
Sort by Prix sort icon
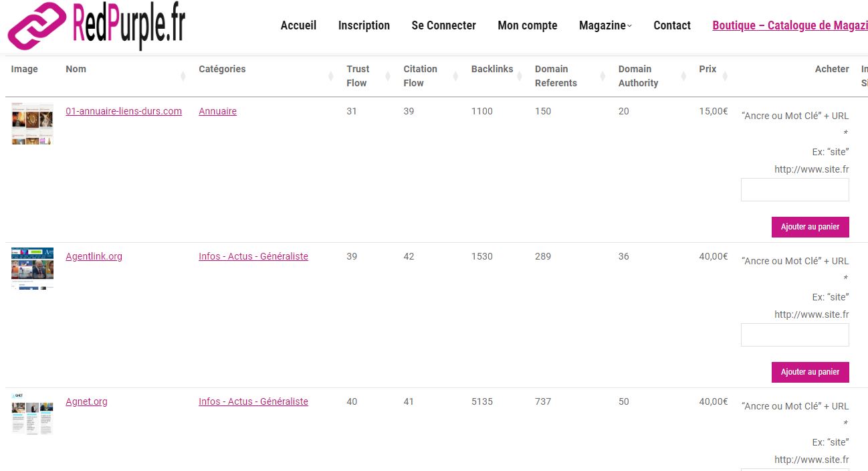[x=725, y=76]
